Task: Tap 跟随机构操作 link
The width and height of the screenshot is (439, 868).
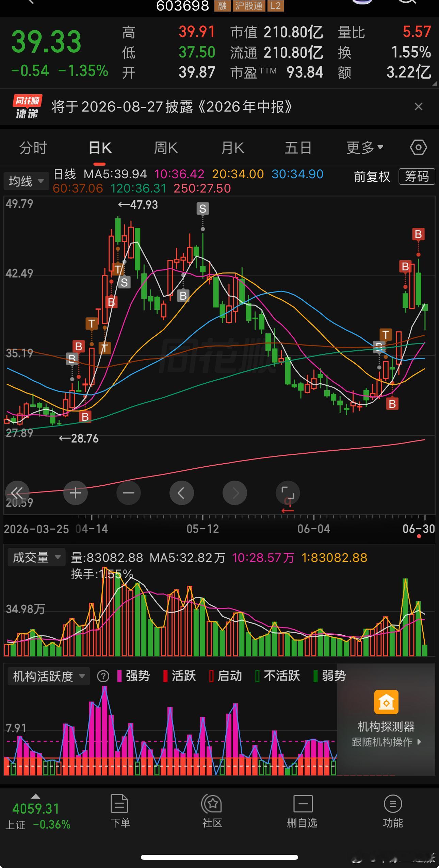Action: [387, 741]
